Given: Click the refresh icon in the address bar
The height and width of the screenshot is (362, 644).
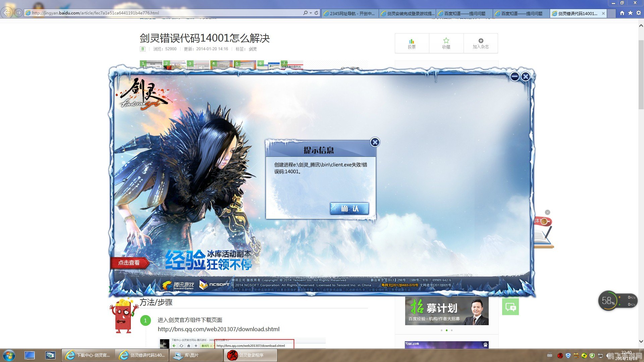Looking at the screenshot, I should 315,13.
